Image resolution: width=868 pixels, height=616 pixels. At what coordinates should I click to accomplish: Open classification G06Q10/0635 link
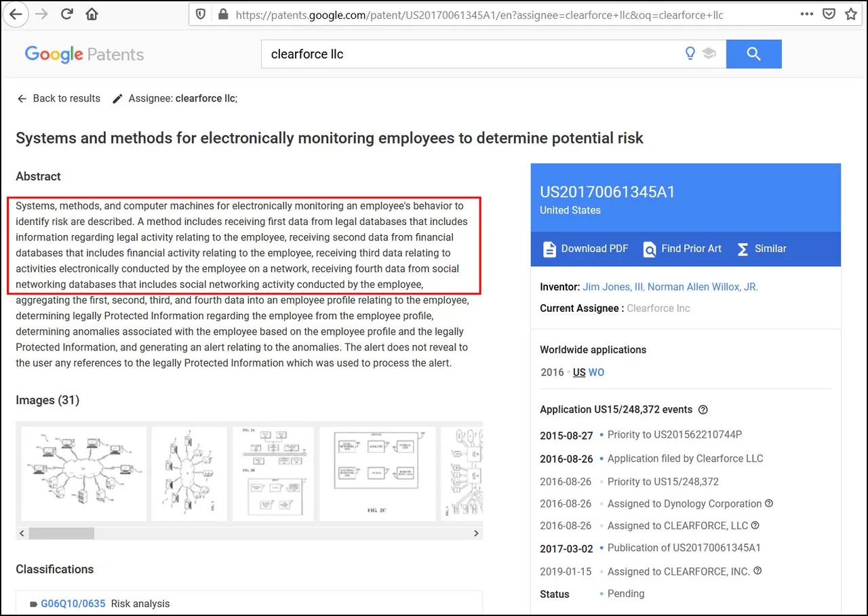[73, 603]
